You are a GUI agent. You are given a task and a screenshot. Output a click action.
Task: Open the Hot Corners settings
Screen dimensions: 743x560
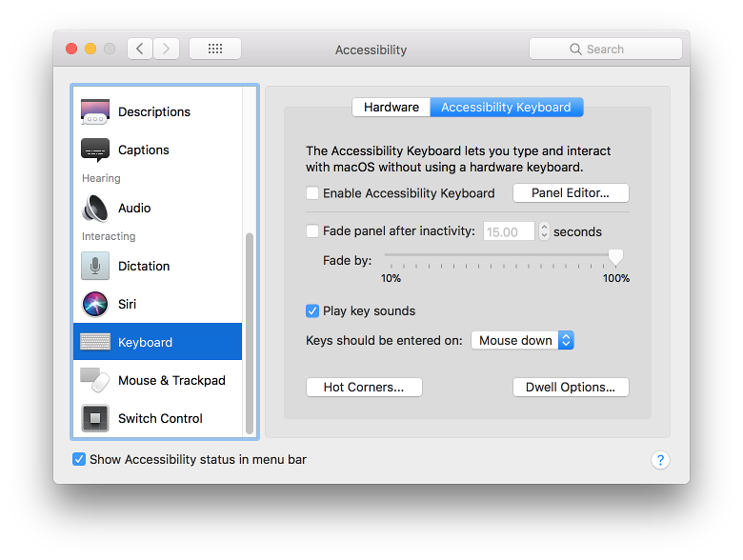364,388
